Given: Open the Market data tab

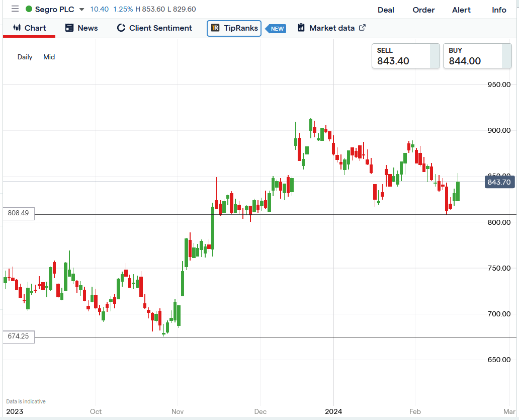Looking at the screenshot, I should (331, 28).
